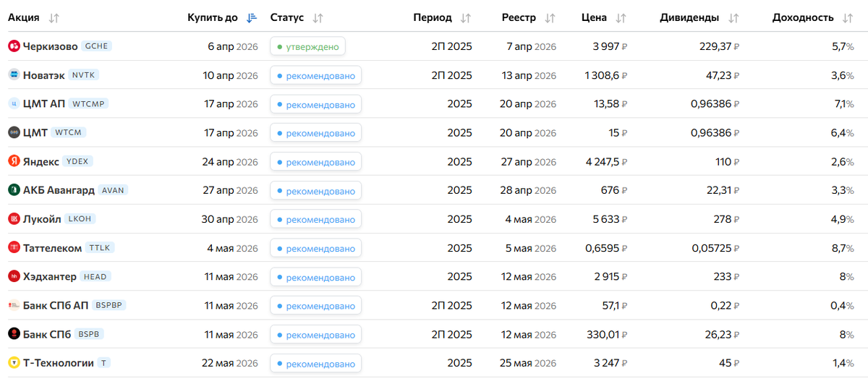Click the АКБ Авангард green logo
Screen dimensions: 868x384
pos(14,190)
